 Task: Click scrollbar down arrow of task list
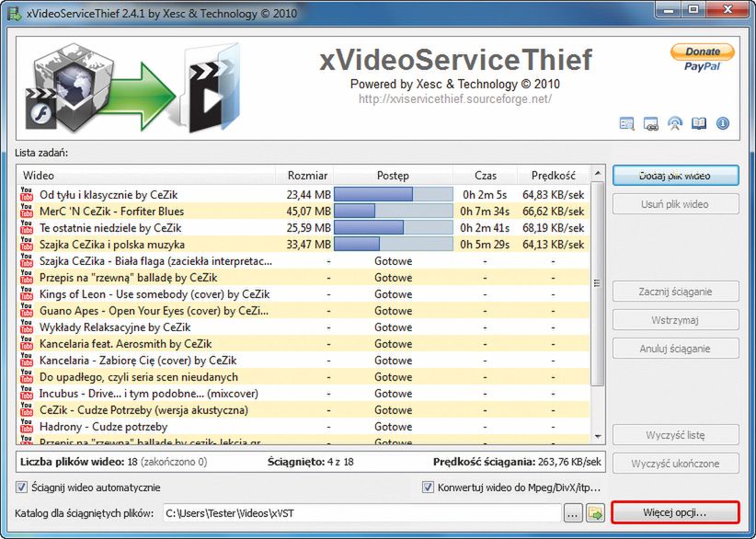click(x=598, y=436)
